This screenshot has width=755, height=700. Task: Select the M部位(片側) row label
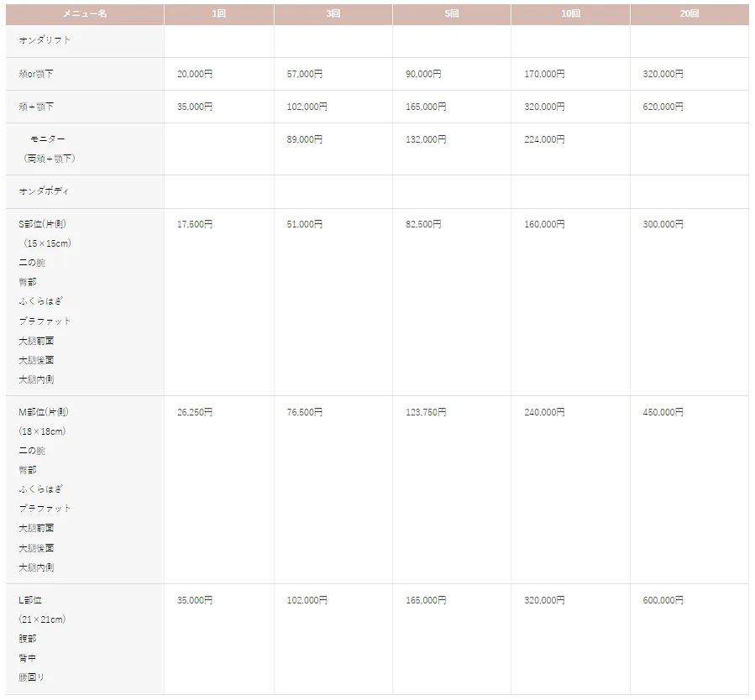click(44, 412)
